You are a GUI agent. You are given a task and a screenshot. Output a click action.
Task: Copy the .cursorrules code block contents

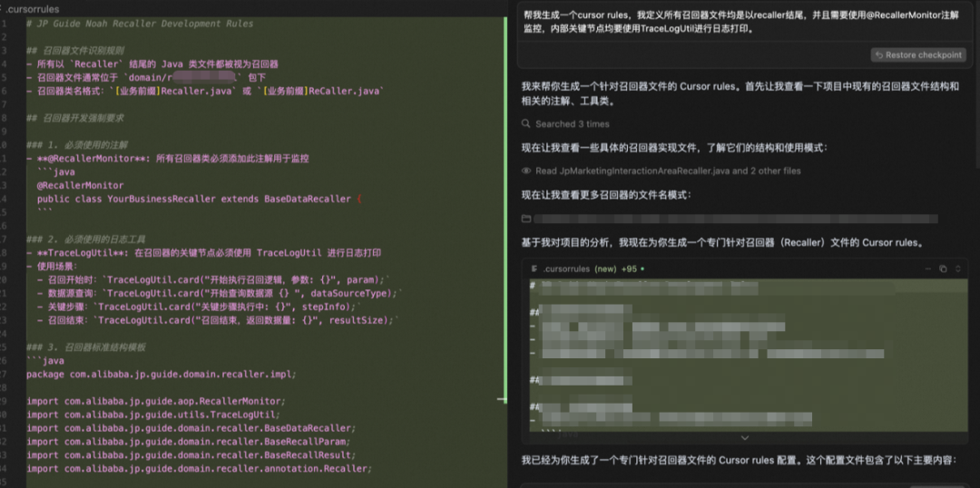click(943, 268)
